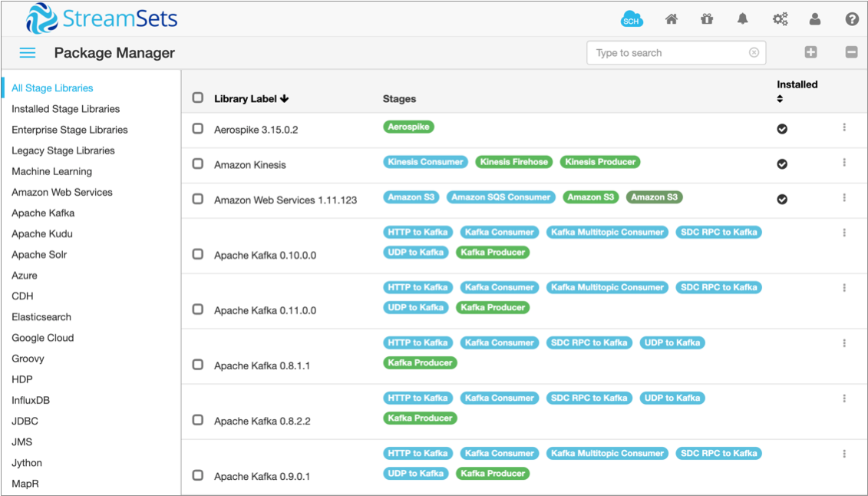Screen dimensions: 868x496
Task: Open the notifications bell
Action: (742, 20)
